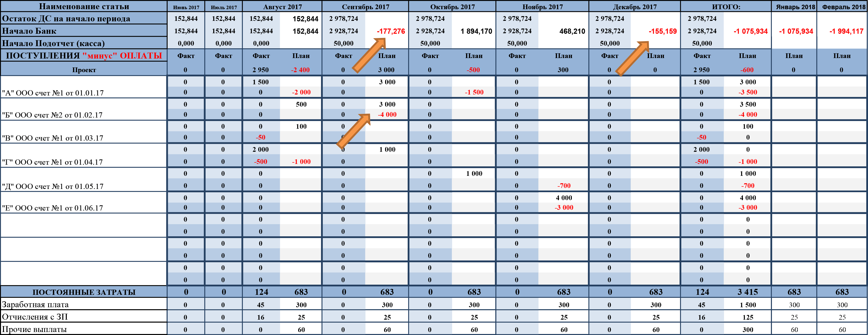Select the red -3 500 in ИТОГО column
Screen dimensions: 868x335
point(747,92)
